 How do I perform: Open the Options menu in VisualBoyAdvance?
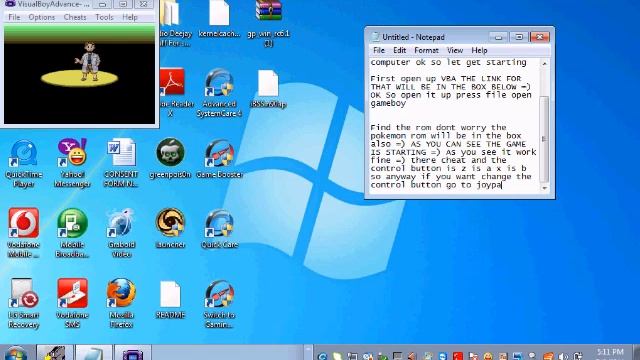(x=42, y=17)
